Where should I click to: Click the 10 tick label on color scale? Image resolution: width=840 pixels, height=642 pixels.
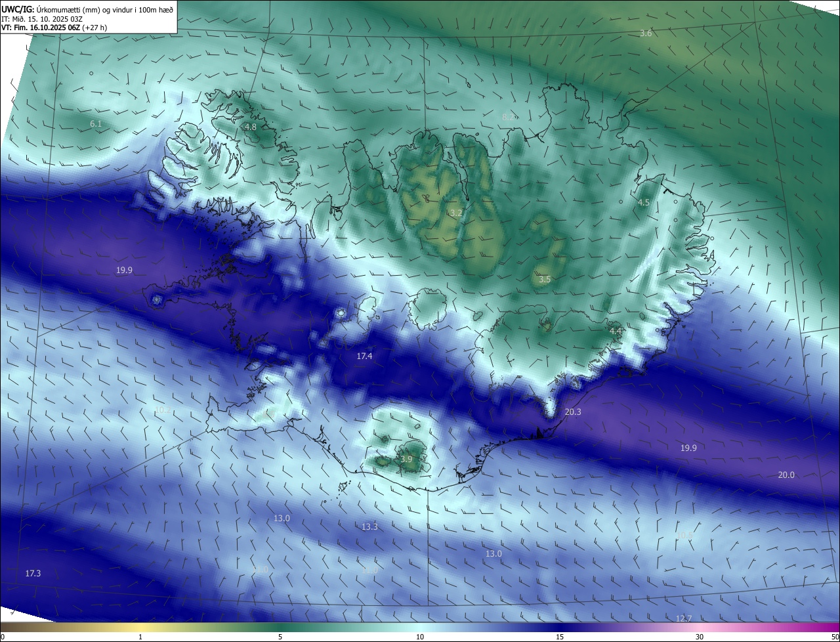(420, 637)
